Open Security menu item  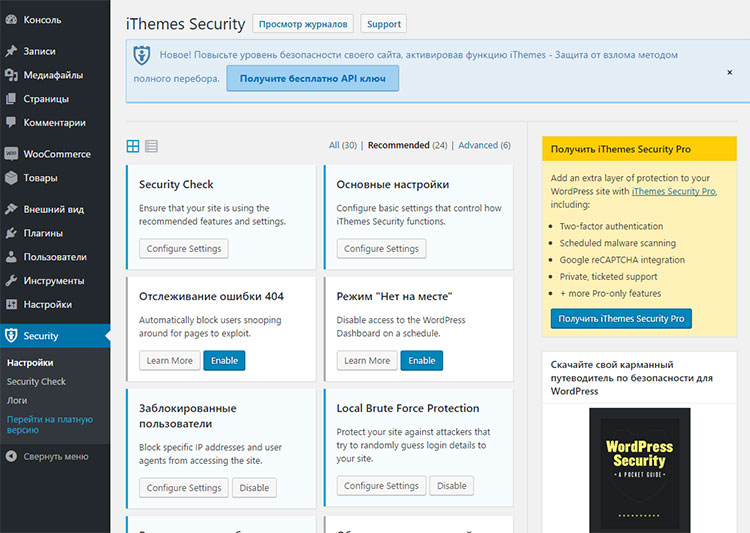55,336
